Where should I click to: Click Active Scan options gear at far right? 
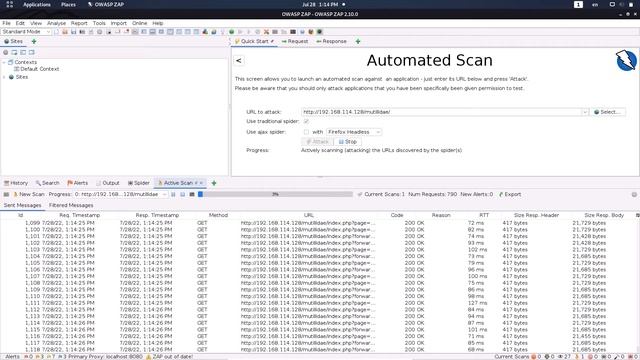pos(634,194)
